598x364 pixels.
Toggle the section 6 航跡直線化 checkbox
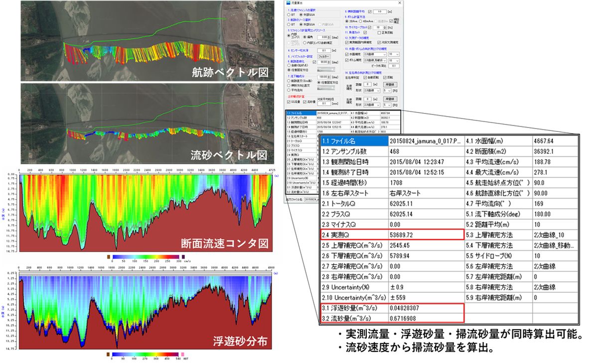coord(314,62)
